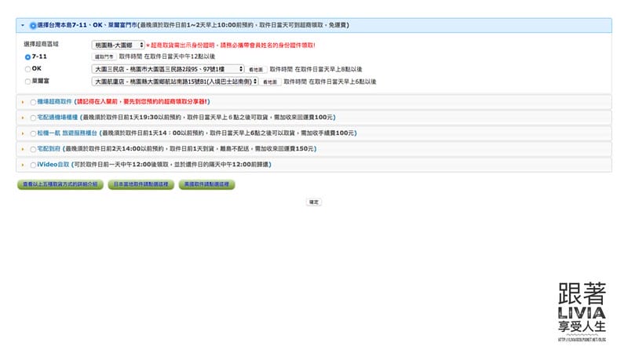Expand the 宅配通機場櫃檯 section arrow
628x364 pixels.
coord(23,118)
